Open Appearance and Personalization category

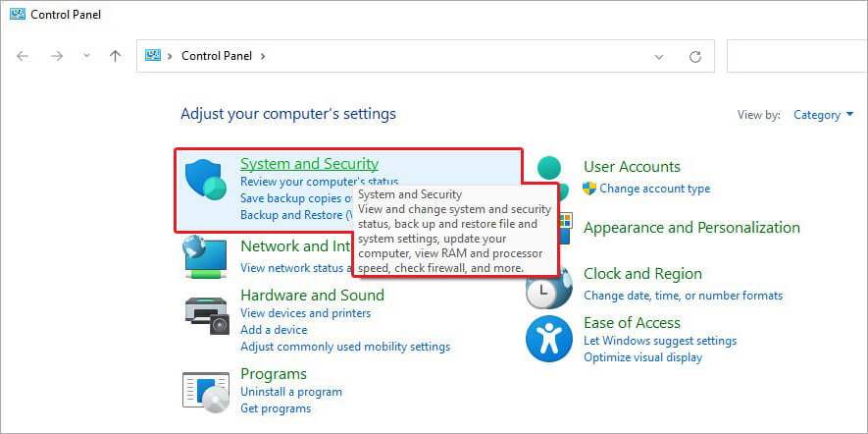click(x=692, y=228)
